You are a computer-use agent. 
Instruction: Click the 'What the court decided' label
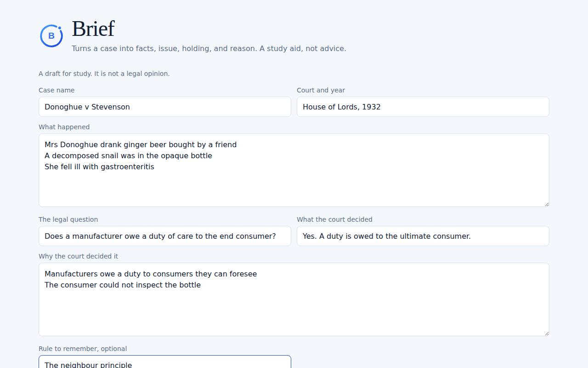pyautogui.click(x=334, y=219)
